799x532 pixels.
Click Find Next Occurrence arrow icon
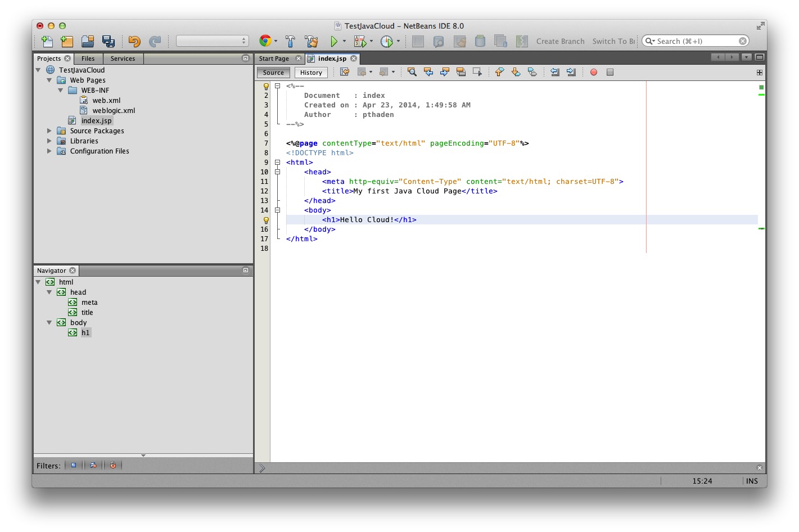[445, 72]
